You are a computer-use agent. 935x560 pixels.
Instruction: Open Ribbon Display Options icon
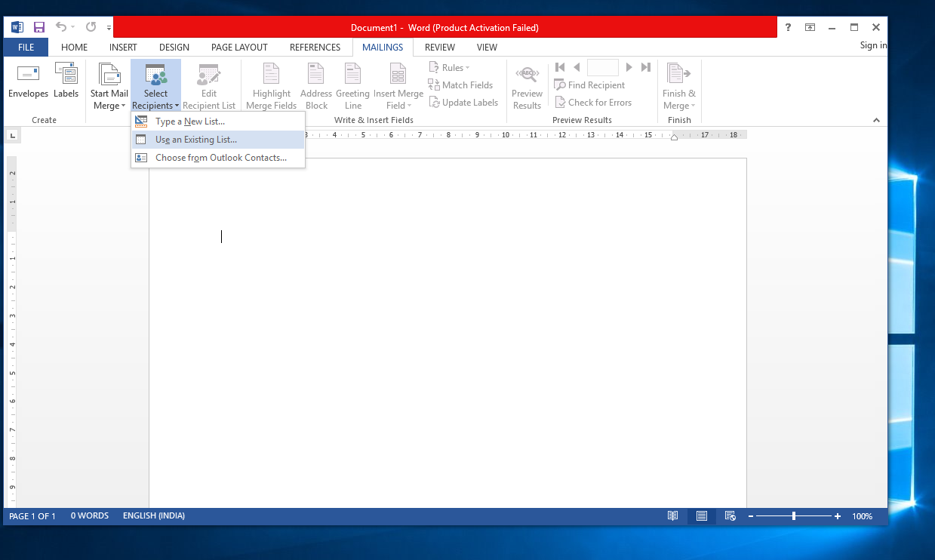(810, 27)
